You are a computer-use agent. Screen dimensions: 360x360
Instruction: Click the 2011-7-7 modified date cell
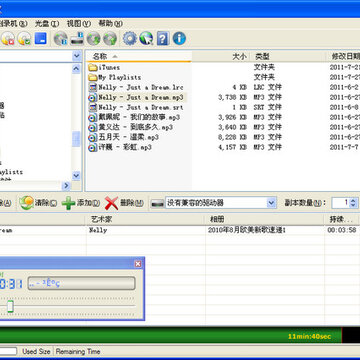pos(345,147)
